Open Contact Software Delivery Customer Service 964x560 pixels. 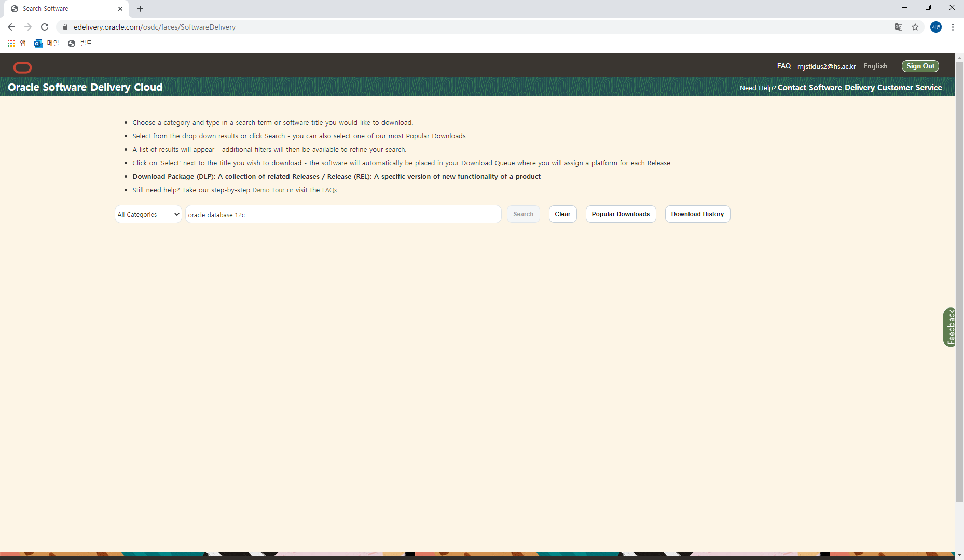pos(859,87)
